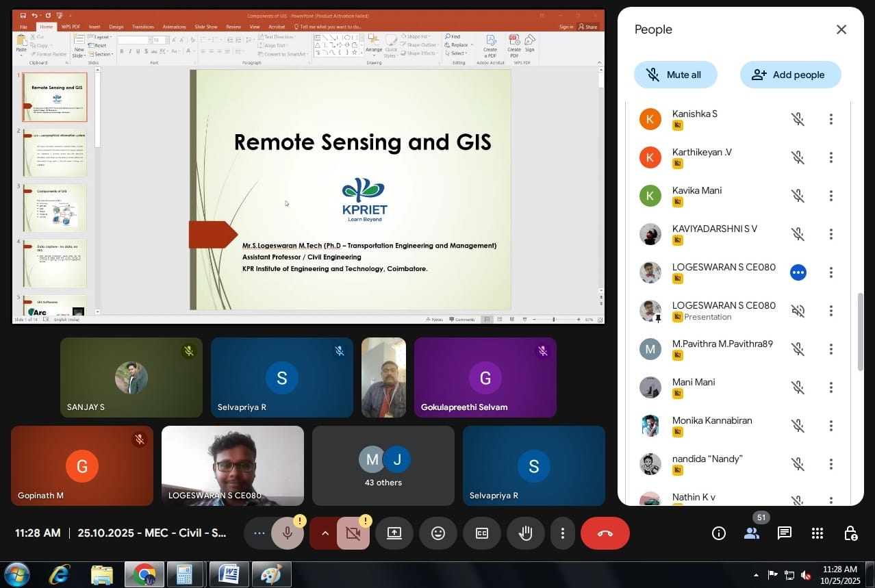The width and height of the screenshot is (875, 588).
Task: Open more options for Mani Mani
Action: tap(830, 387)
